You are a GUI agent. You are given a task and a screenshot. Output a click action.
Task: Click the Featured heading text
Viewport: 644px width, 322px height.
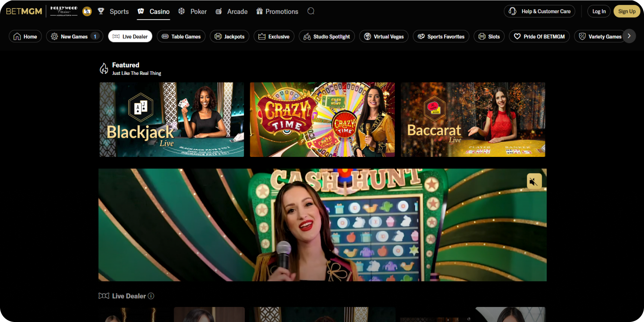pos(125,65)
